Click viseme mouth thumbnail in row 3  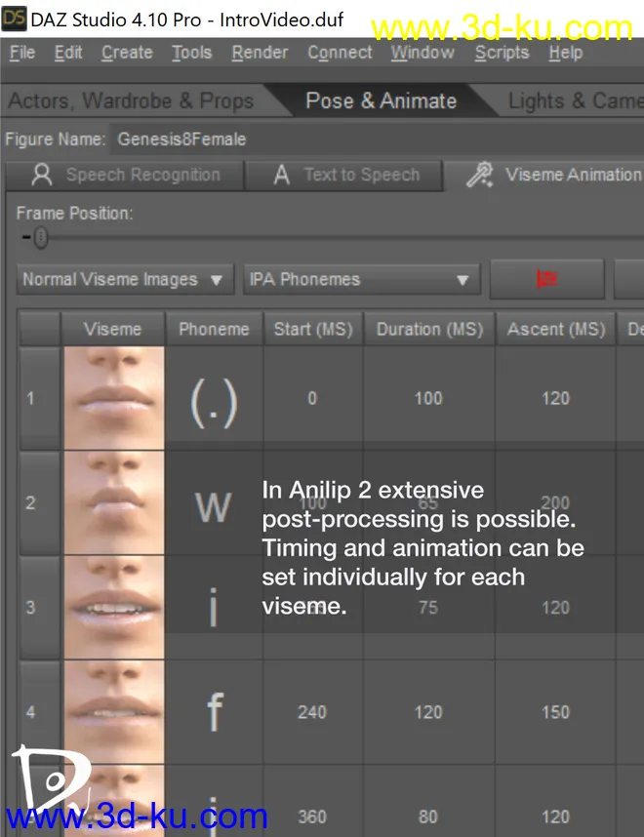pos(114,608)
